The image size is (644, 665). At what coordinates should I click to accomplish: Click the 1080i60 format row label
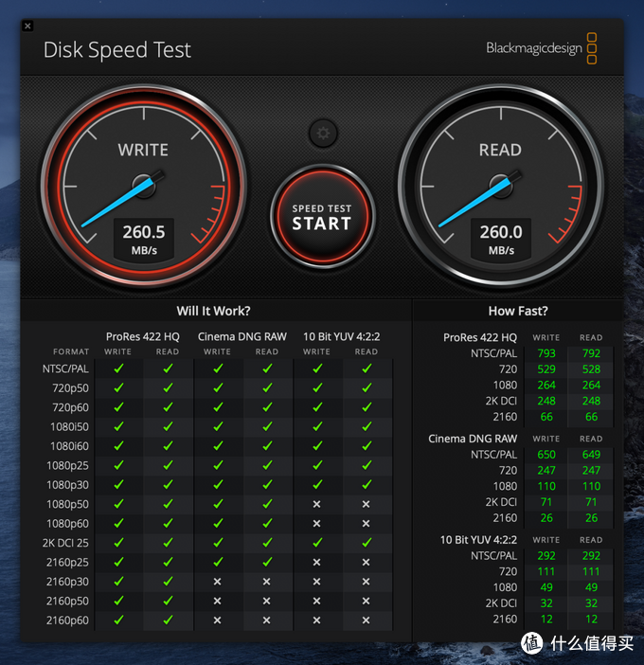69,446
